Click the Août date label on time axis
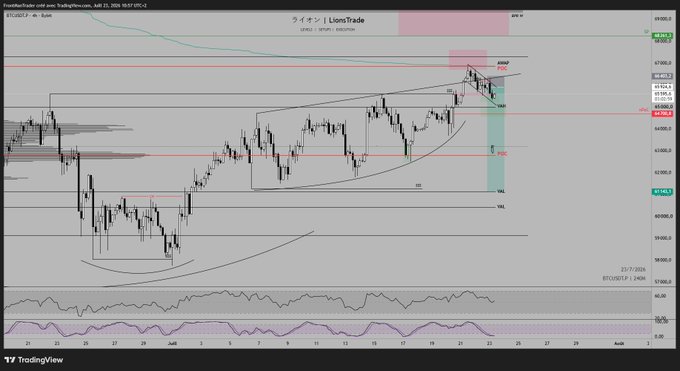Viewport: 680px width, 371px height. pyautogui.click(x=619, y=343)
